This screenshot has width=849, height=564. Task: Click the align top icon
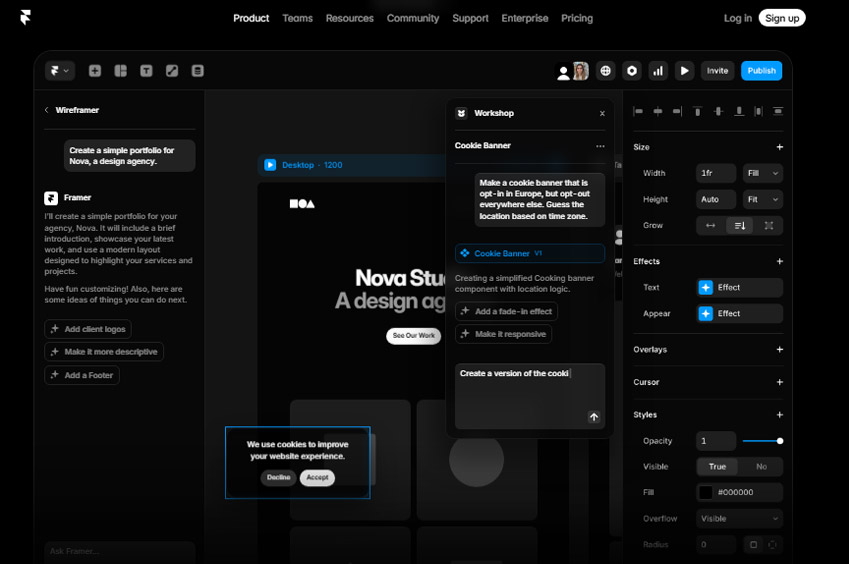pos(697,112)
